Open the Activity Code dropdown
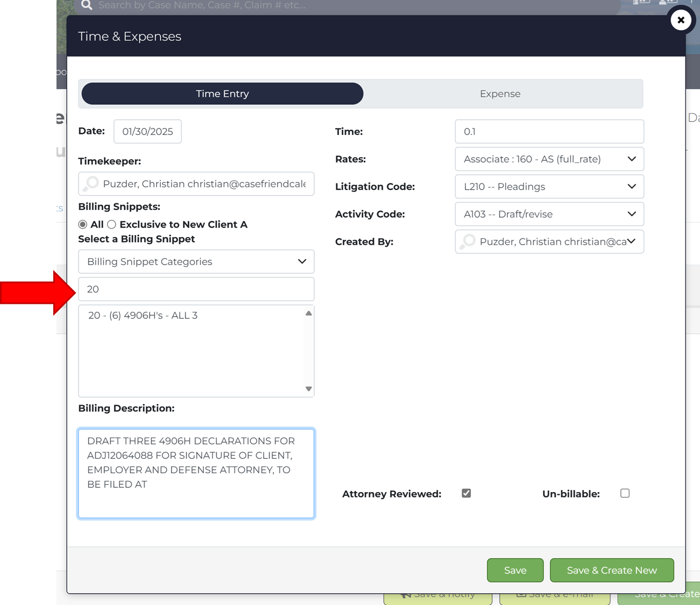 click(549, 214)
